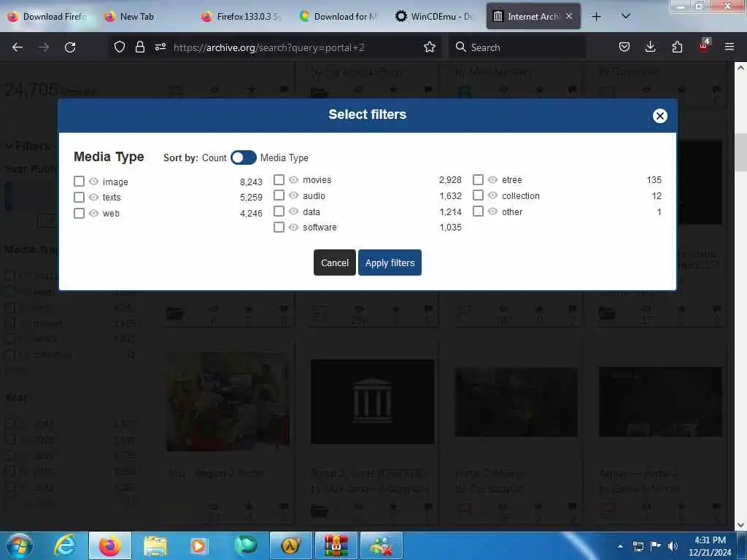747x560 pixels.
Task: Check the image media type checkbox
Action: click(79, 182)
